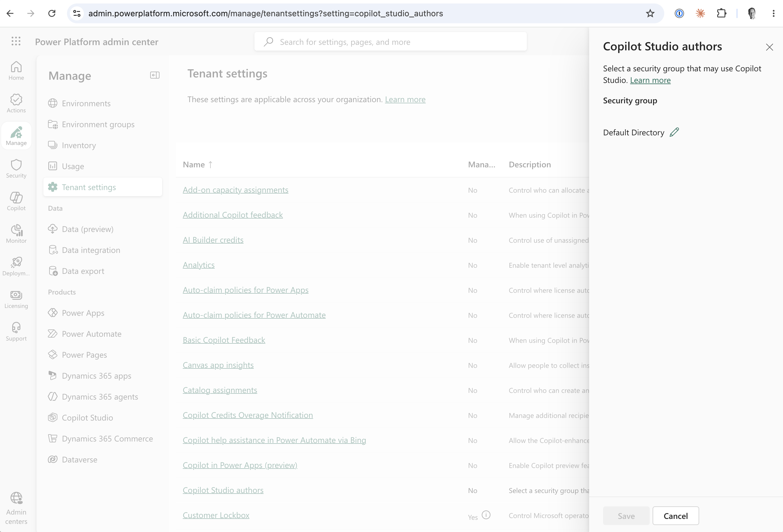The height and width of the screenshot is (532, 783).
Task: Open Support in the left rail
Action: (x=16, y=332)
